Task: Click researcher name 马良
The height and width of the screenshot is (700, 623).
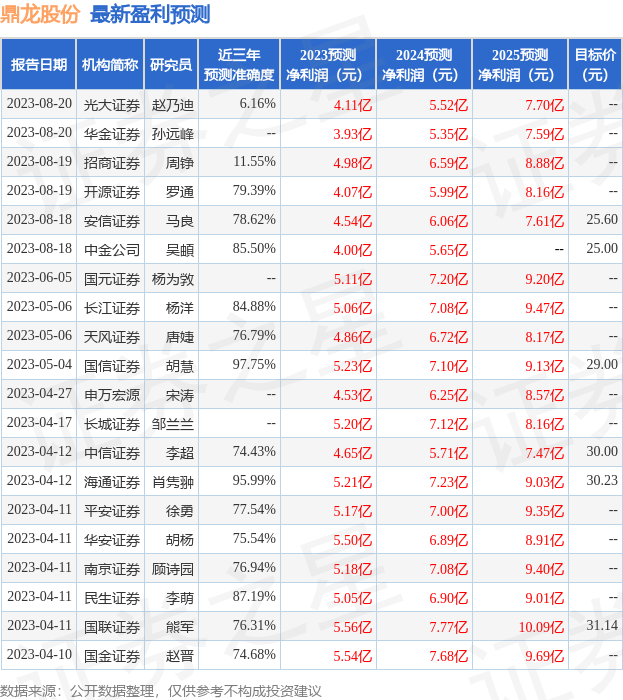Action: 180,221
